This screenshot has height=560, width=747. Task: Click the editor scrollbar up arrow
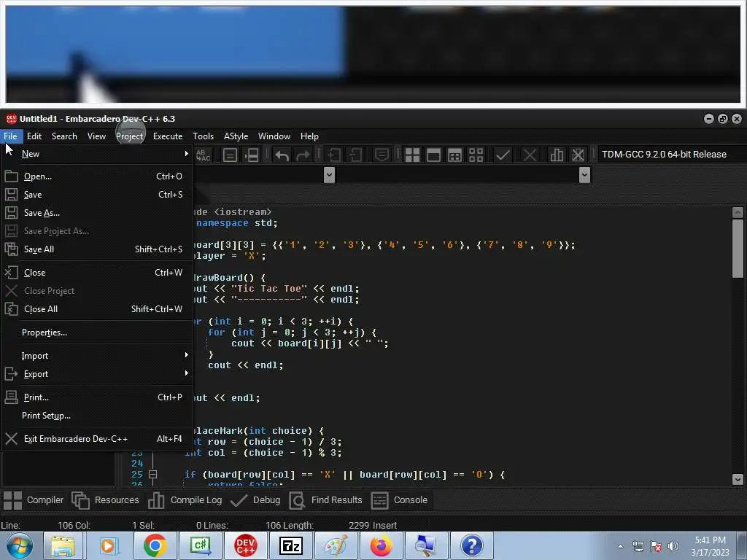click(738, 212)
